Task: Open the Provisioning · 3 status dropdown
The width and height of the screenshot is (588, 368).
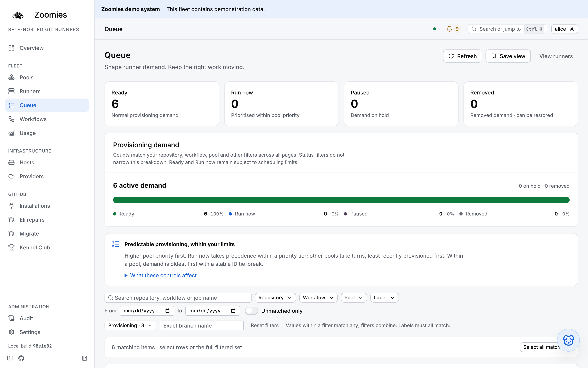Action: 130,325
